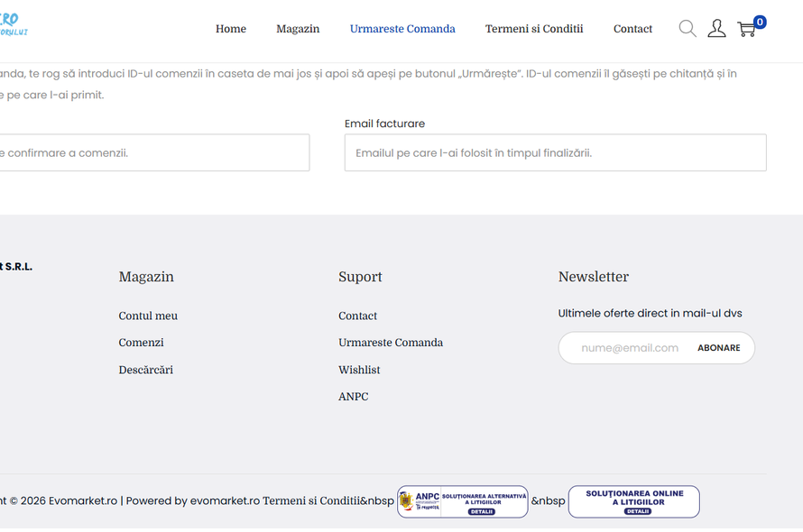Focus the Email facturare input field
Viewport: 803px width, 532px height.
[555, 153]
